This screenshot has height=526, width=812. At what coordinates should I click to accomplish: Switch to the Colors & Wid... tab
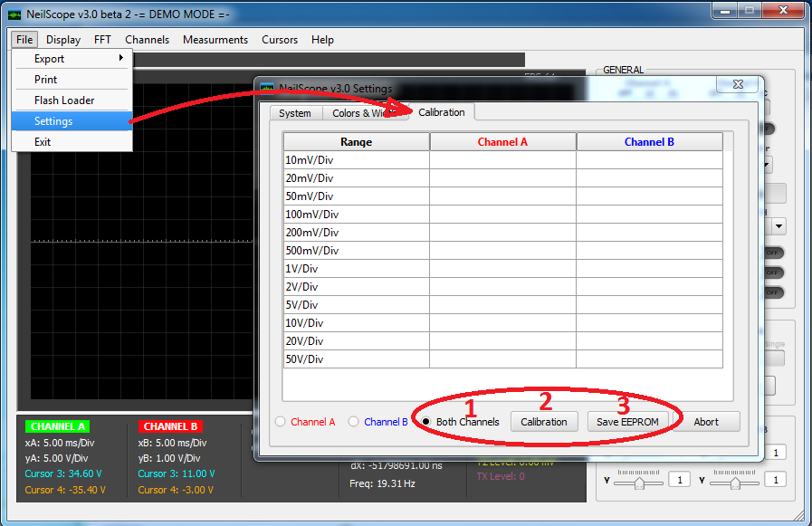(x=365, y=113)
